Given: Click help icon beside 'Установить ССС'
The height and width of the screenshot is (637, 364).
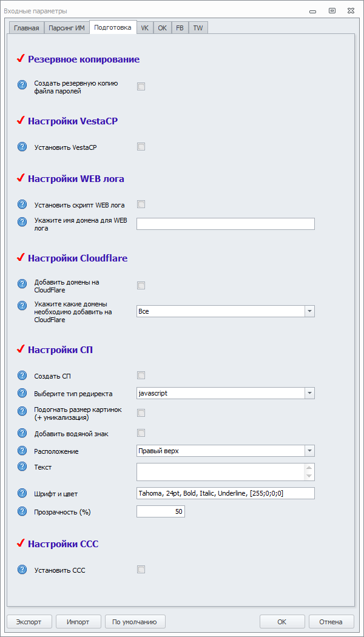Looking at the screenshot, I should point(22,569).
